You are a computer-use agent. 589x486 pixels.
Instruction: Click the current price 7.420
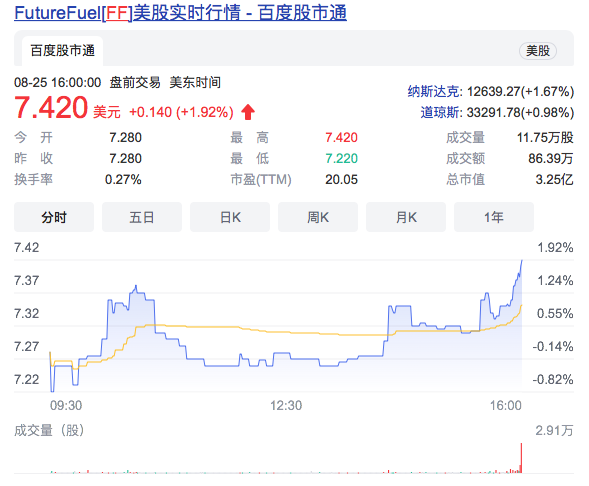click(51, 108)
